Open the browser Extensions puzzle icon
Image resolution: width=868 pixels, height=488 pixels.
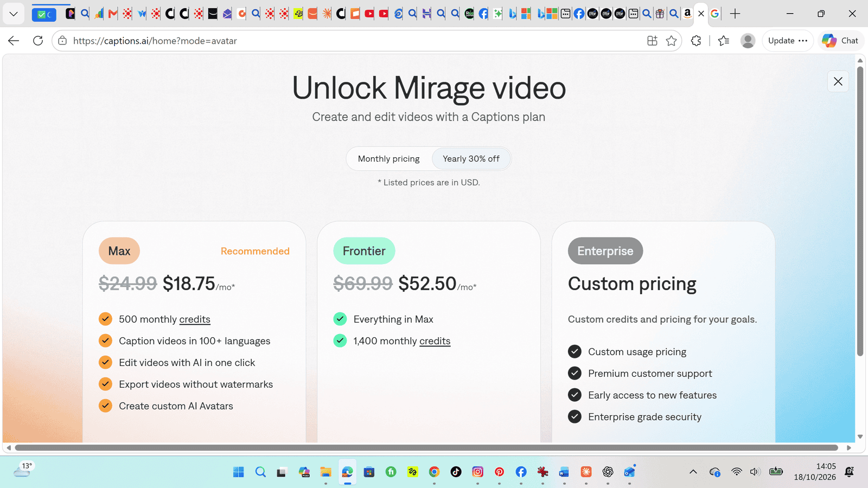(x=696, y=41)
